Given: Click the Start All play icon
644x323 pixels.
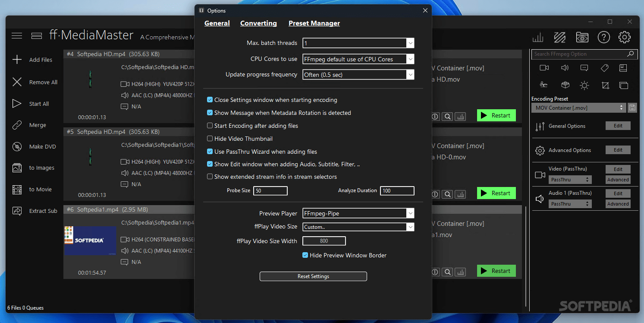Looking at the screenshot, I should click(x=17, y=104).
